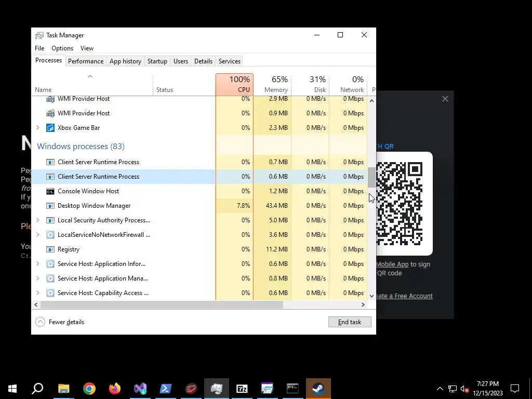Click Create a Free Account link
The image size is (532, 399).
pyautogui.click(x=404, y=296)
